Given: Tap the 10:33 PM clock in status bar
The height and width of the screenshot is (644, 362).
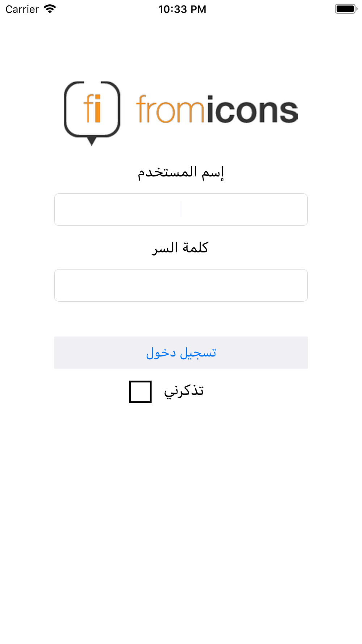Looking at the screenshot, I should pyautogui.click(x=182, y=9).
